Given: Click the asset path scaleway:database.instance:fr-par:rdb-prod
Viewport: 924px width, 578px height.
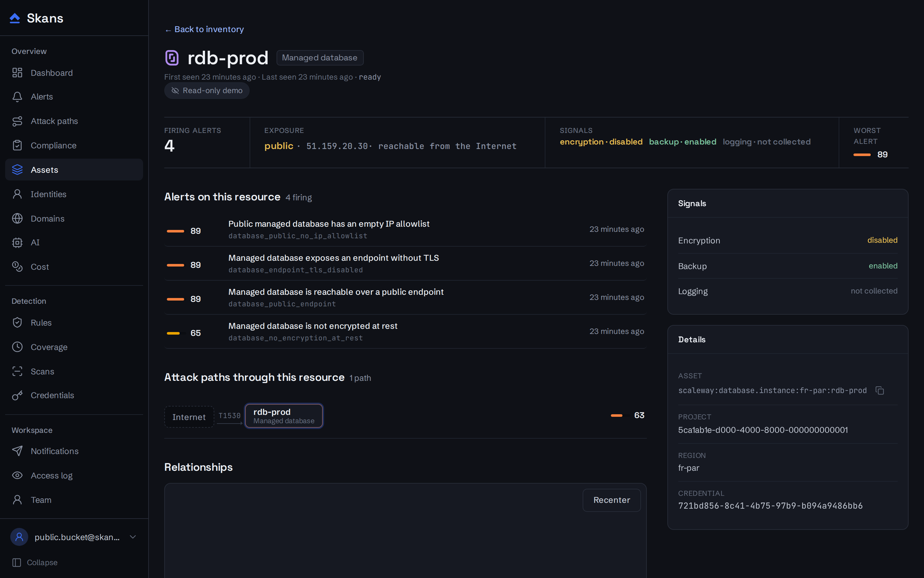Looking at the screenshot, I should click(772, 390).
